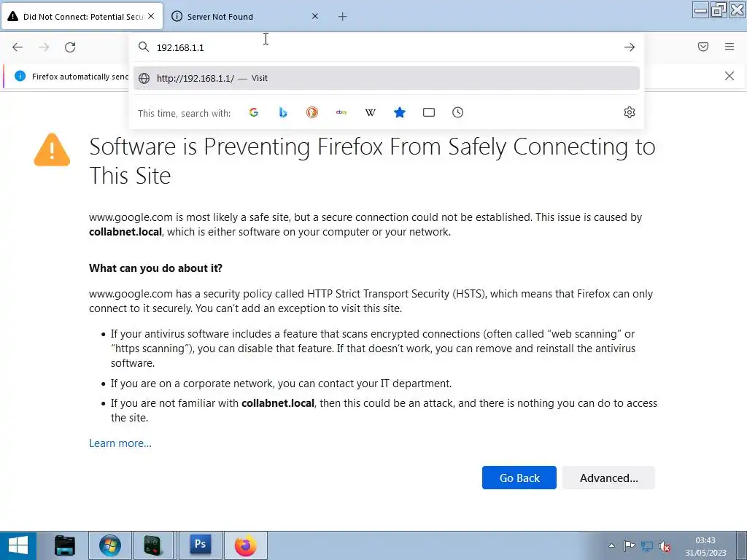The height and width of the screenshot is (560, 747).
Task: Click the orange warning triangle icon
Action: [52, 149]
